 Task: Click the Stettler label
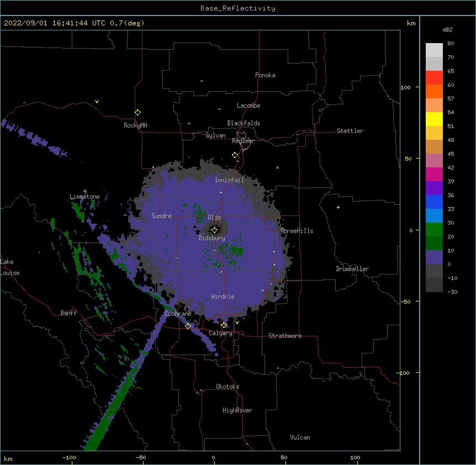pyautogui.click(x=350, y=131)
